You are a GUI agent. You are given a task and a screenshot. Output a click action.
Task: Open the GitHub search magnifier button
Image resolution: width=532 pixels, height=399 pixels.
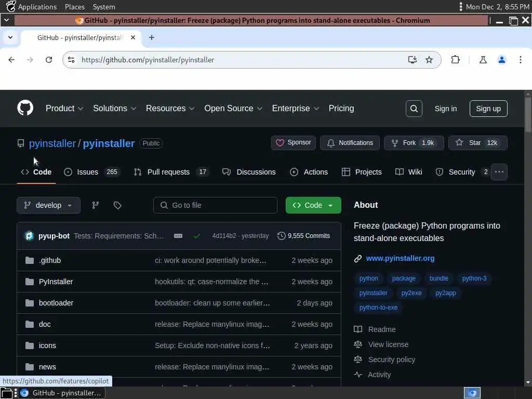tap(414, 109)
